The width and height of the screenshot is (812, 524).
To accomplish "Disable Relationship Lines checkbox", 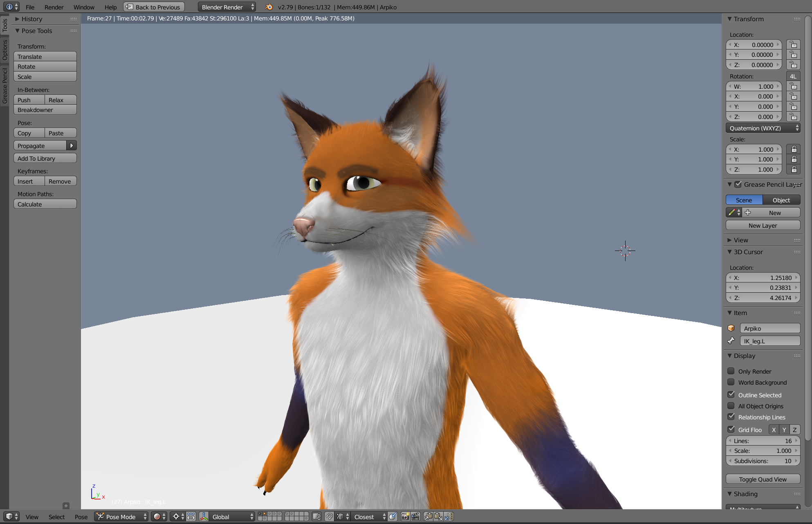I will (731, 417).
